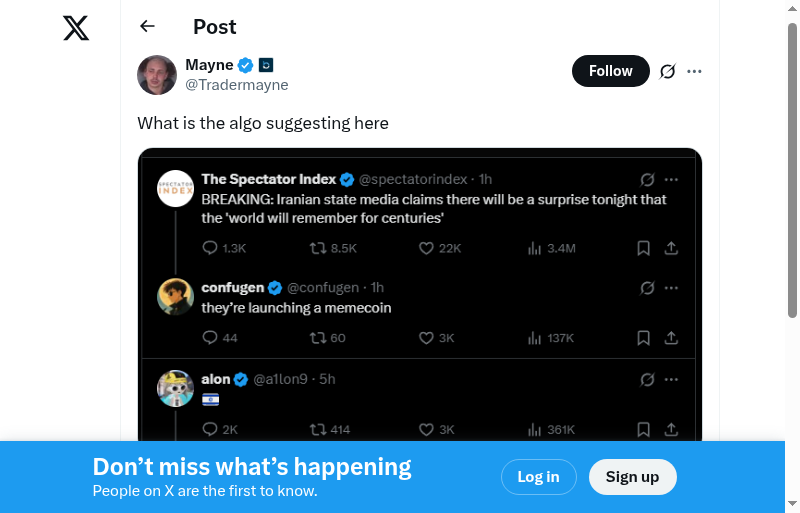Open Mayne's profile picture

tap(157, 75)
